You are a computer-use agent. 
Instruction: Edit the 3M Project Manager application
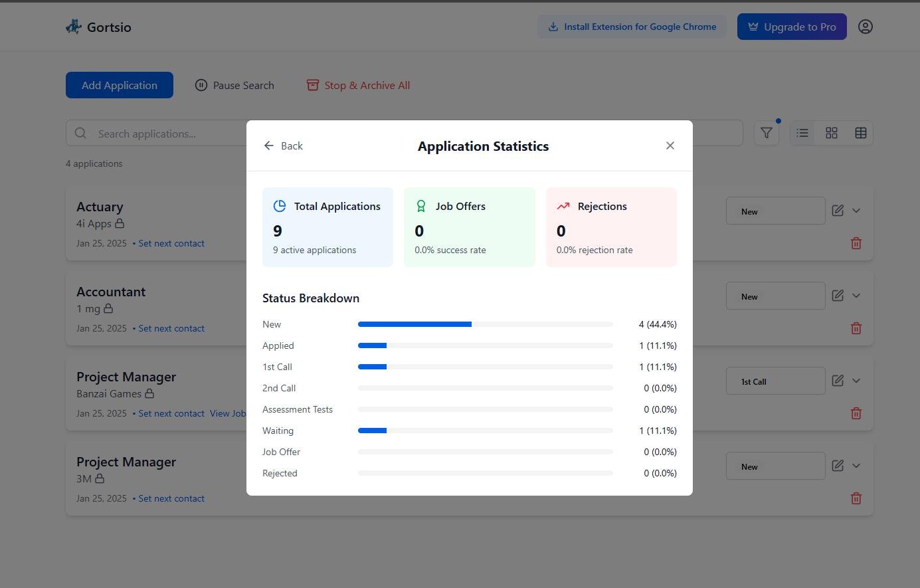click(x=837, y=466)
